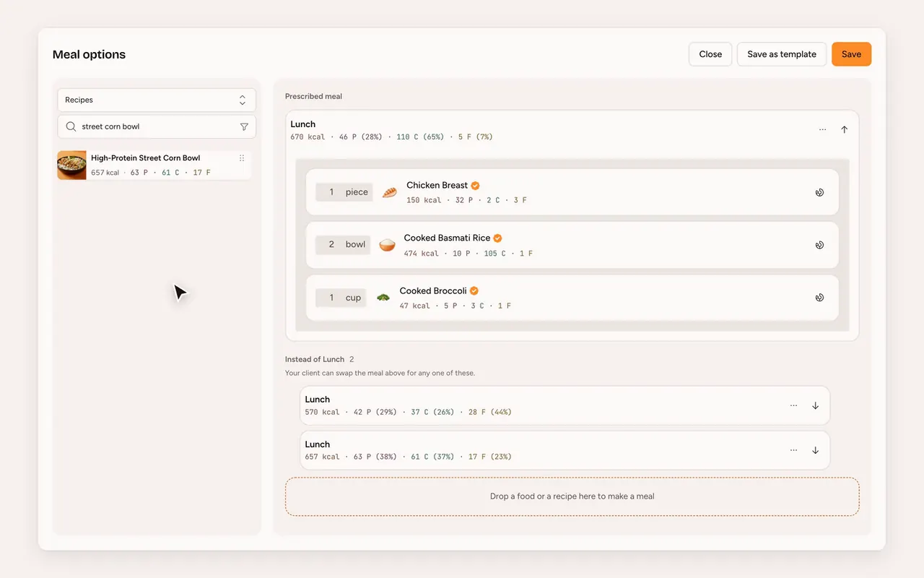This screenshot has width=924, height=578.
Task: Click the down arrow on the 570 kcal Lunch
Action: (816, 405)
